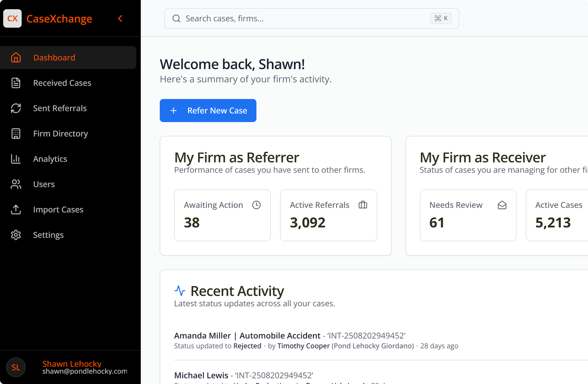This screenshot has height=384, width=588.
Task: Click the Settings gear icon
Action: coord(16,235)
